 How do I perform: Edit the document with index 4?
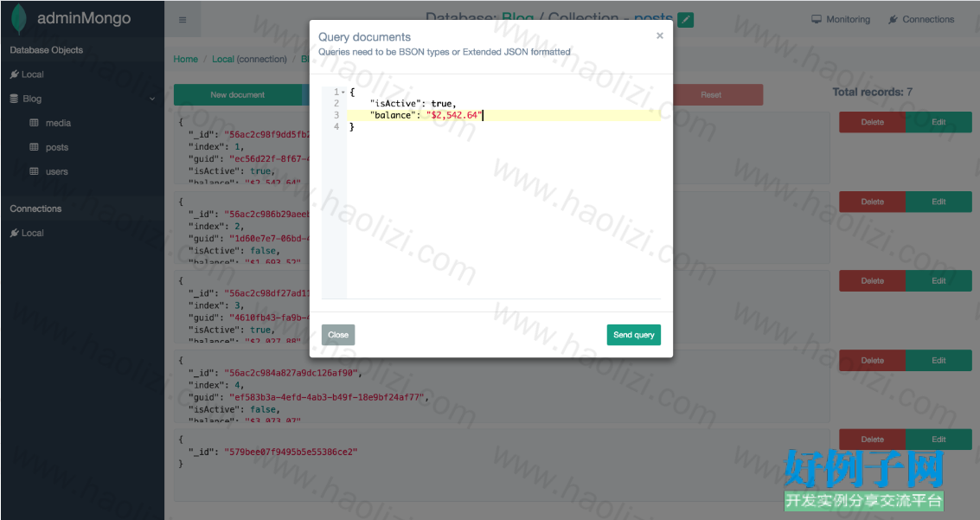(938, 361)
